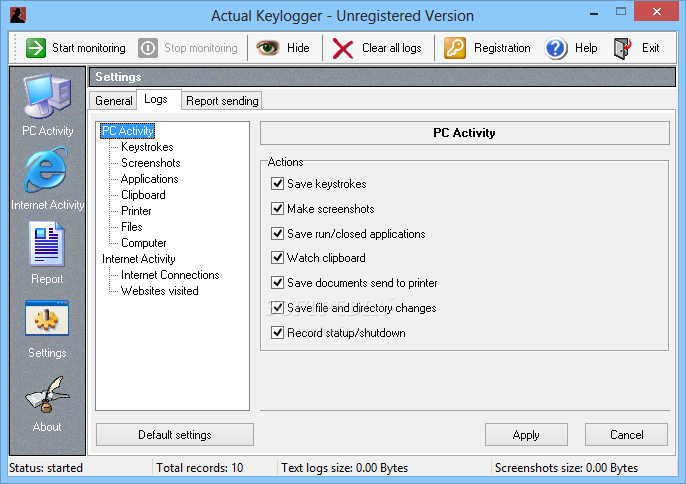
Task: Click the orange key Registration icon
Action: [455, 48]
